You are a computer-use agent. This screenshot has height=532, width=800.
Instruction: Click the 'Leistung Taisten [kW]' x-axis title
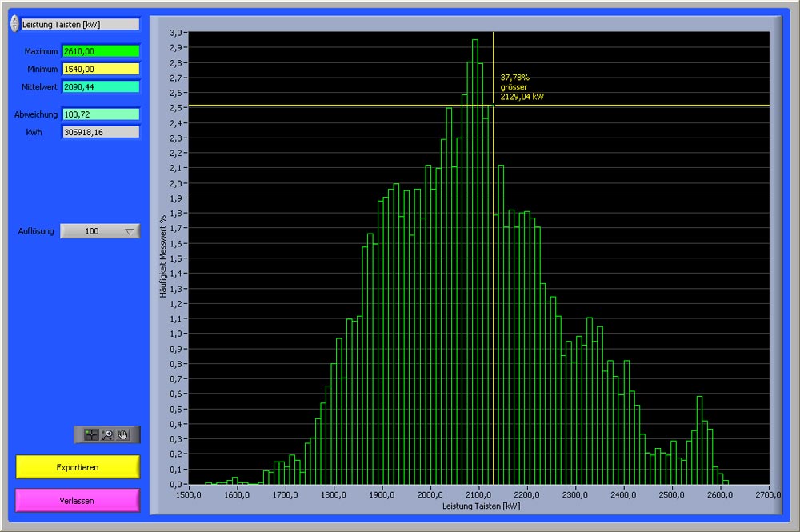tap(481, 506)
